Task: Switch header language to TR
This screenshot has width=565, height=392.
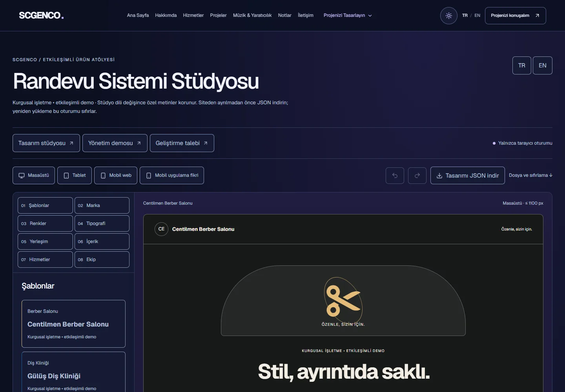Action: [x=465, y=16]
